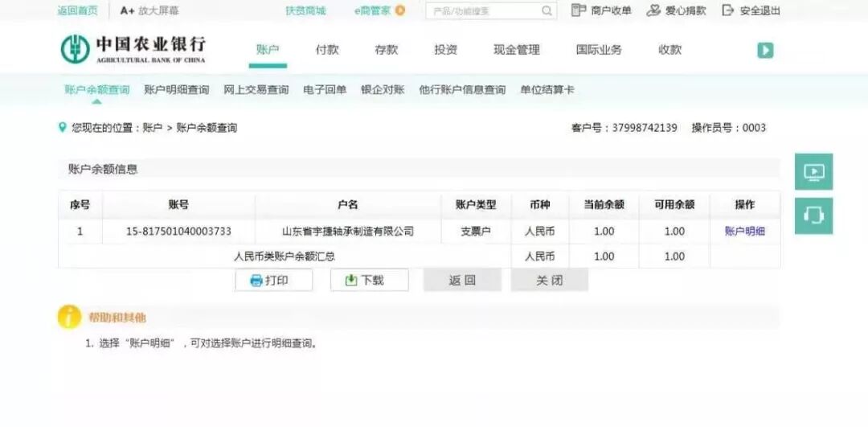Click 商户收单 text link
Viewport: 868px width, 427px height.
pos(611,10)
